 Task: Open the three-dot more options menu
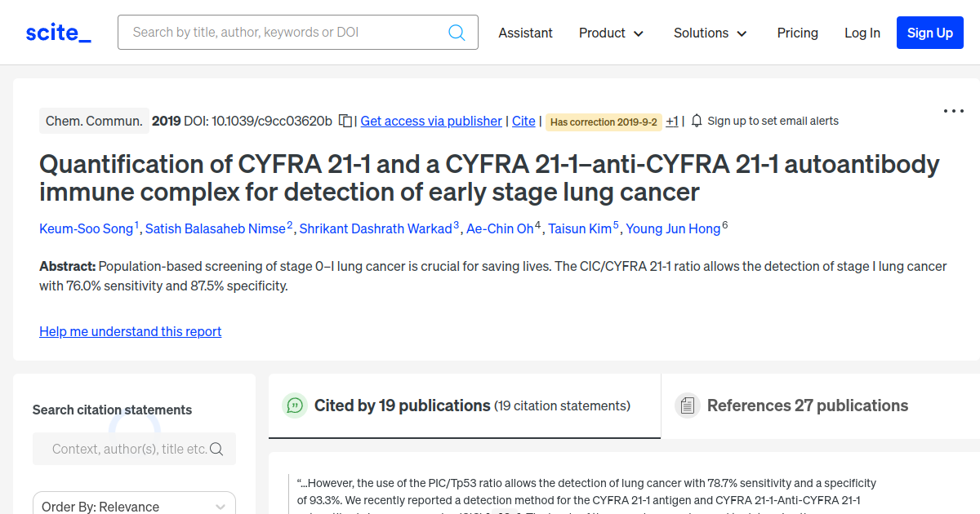click(953, 111)
